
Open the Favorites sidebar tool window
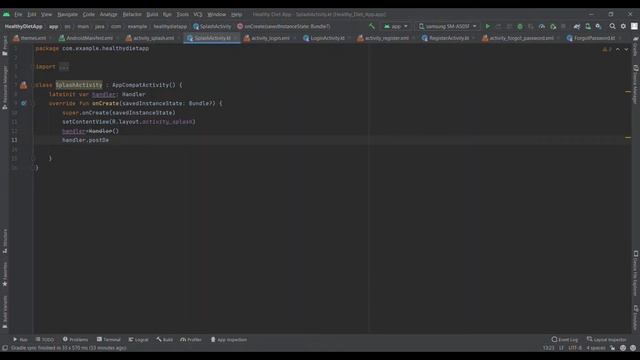4,274
